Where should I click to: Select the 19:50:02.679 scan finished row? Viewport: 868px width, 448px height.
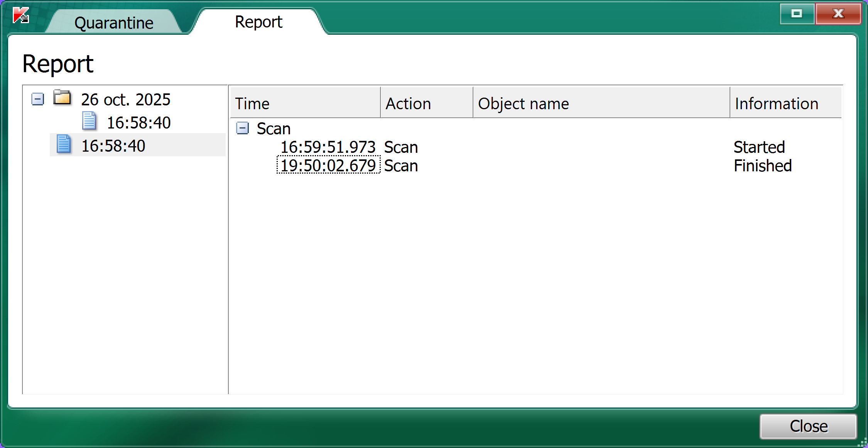pyautogui.click(x=328, y=166)
